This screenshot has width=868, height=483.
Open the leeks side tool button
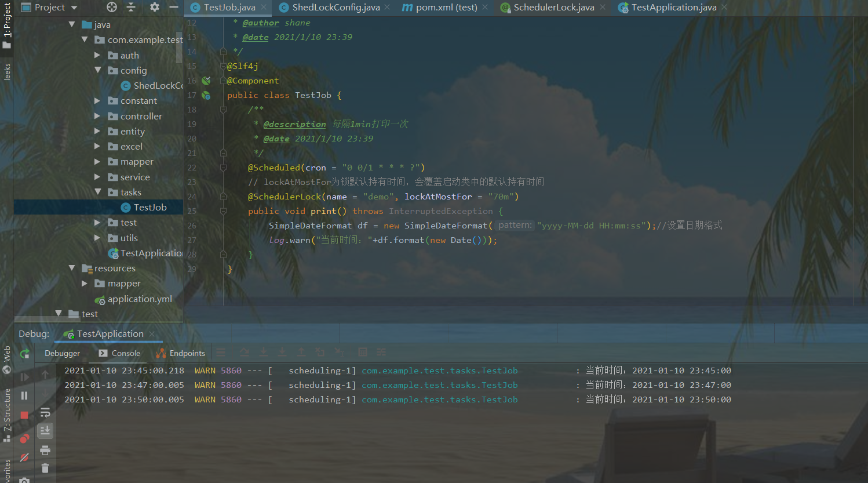[6, 72]
